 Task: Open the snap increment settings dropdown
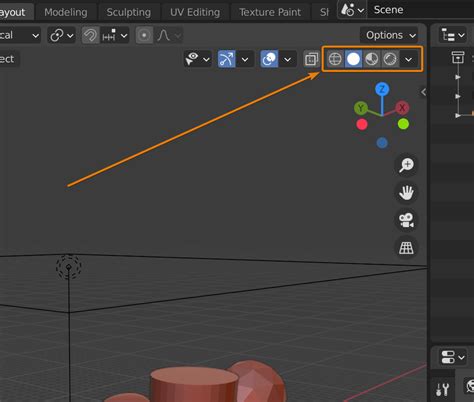click(x=115, y=35)
